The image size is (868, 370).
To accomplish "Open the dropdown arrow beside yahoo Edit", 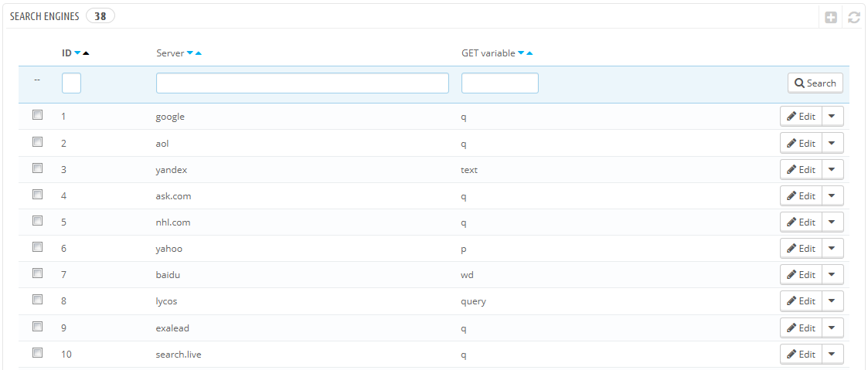I will (x=832, y=248).
